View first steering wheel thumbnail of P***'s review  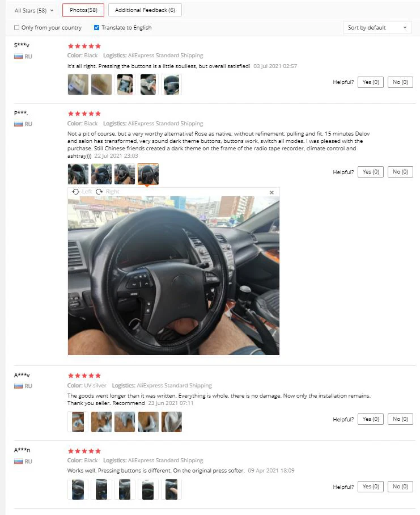pyautogui.click(x=78, y=174)
